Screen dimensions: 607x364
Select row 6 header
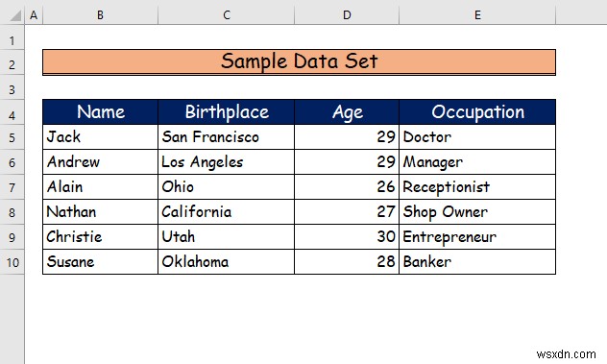[12, 162]
